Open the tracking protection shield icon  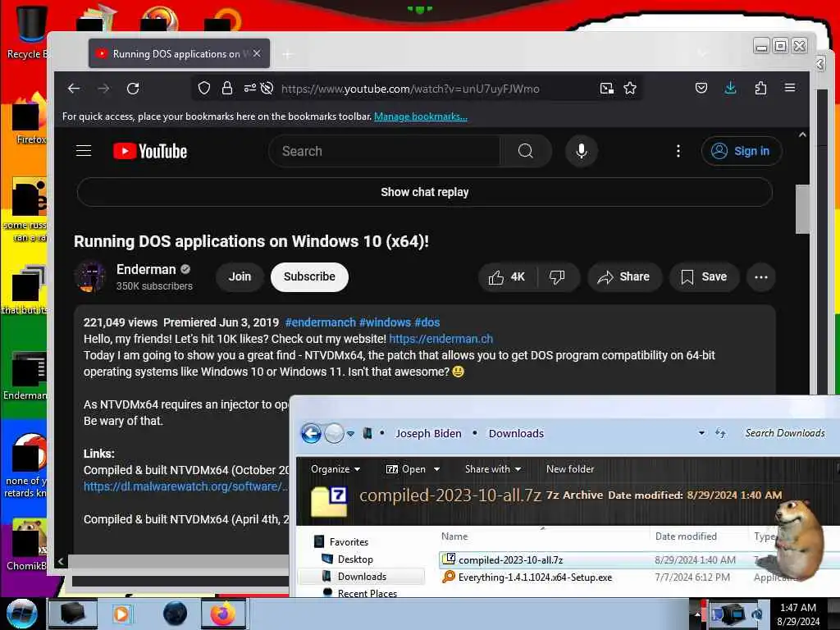(x=204, y=88)
